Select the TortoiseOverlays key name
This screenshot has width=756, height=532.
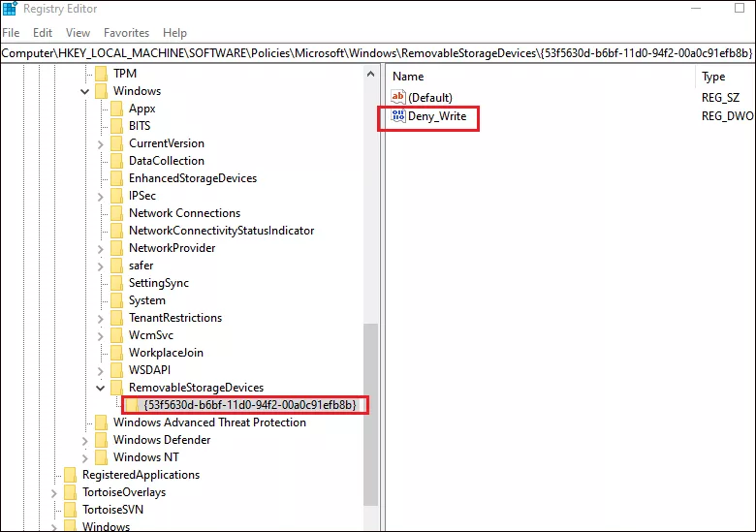point(124,492)
